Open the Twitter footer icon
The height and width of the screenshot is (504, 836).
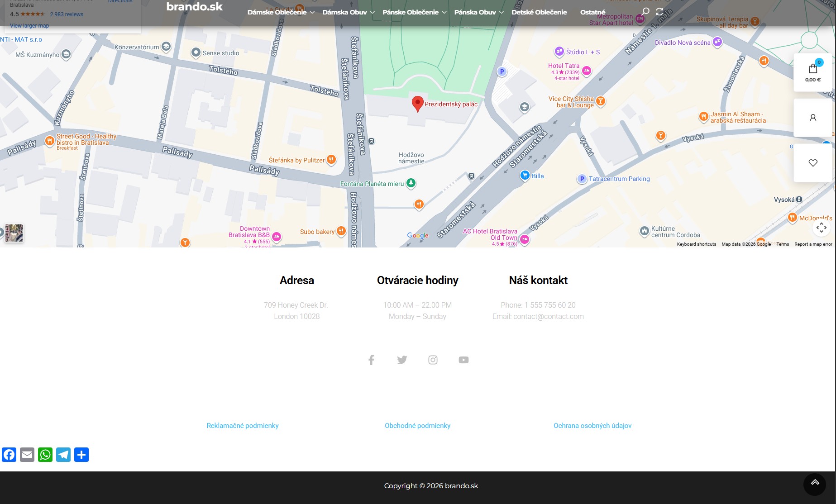click(x=402, y=360)
